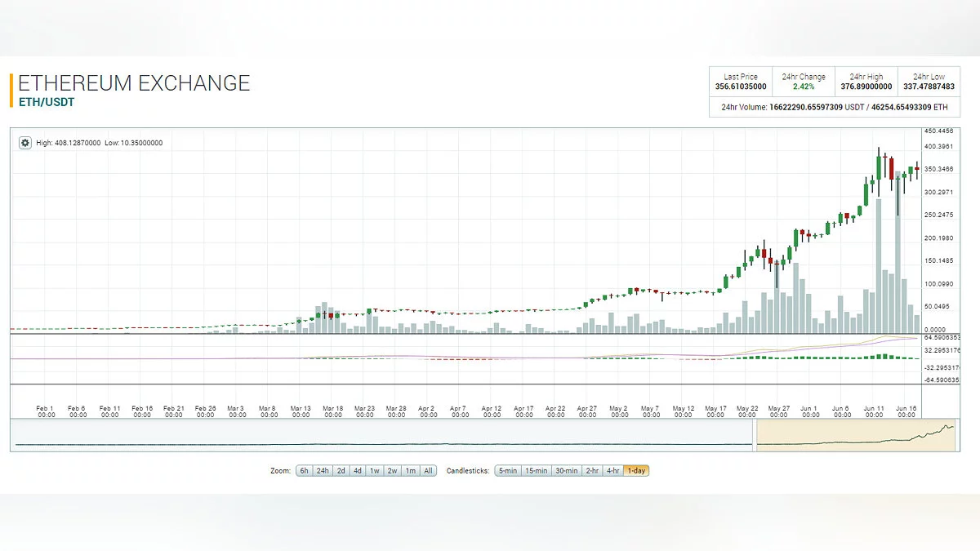Click the ETH/USDT pair label
The height and width of the screenshot is (551, 980).
(x=47, y=102)
